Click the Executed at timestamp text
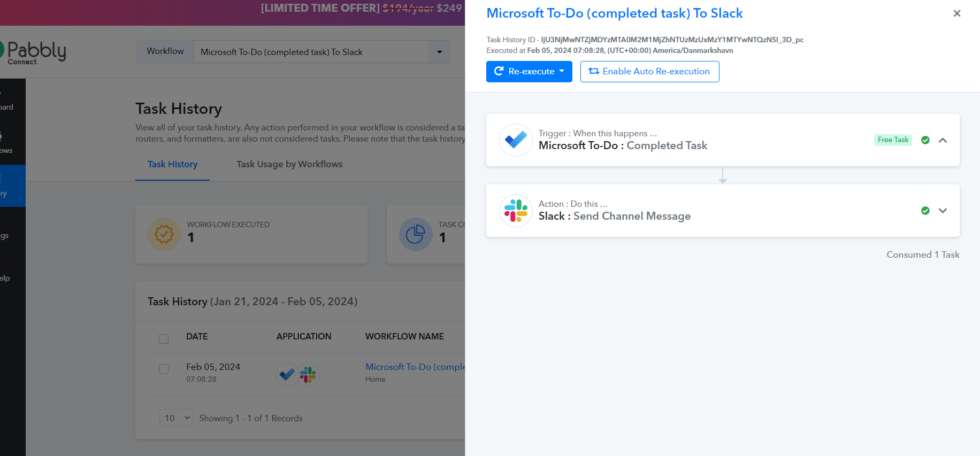This screenshot has height=456, width=980. pyautogui.click(x=609, y=50)
